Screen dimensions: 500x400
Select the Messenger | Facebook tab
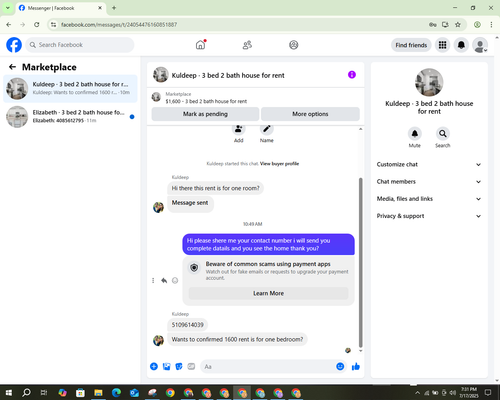coord(61,8)
